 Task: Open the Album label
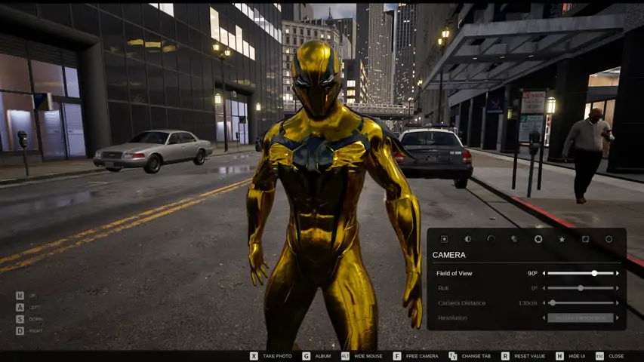point(323,356)
